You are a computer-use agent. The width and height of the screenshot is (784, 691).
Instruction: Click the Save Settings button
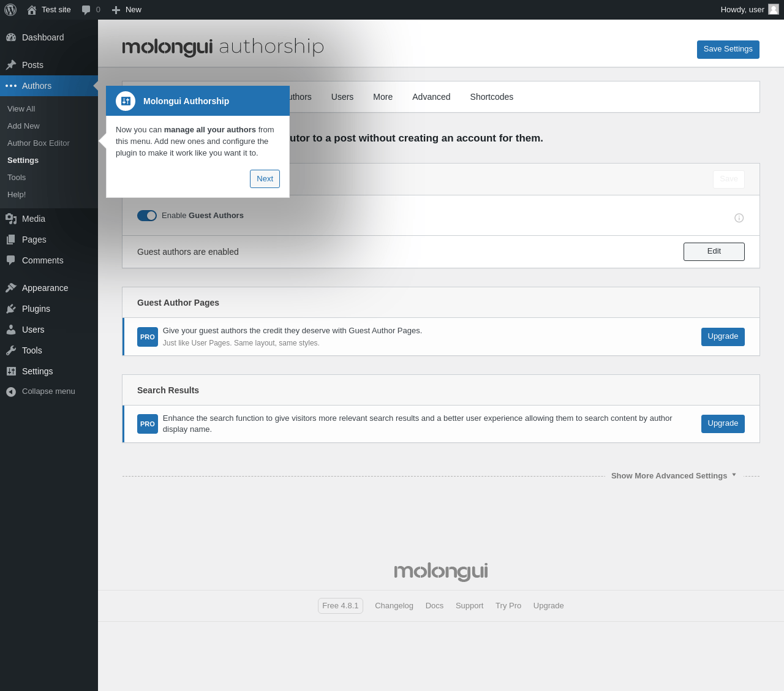click(x=728, y=50)
